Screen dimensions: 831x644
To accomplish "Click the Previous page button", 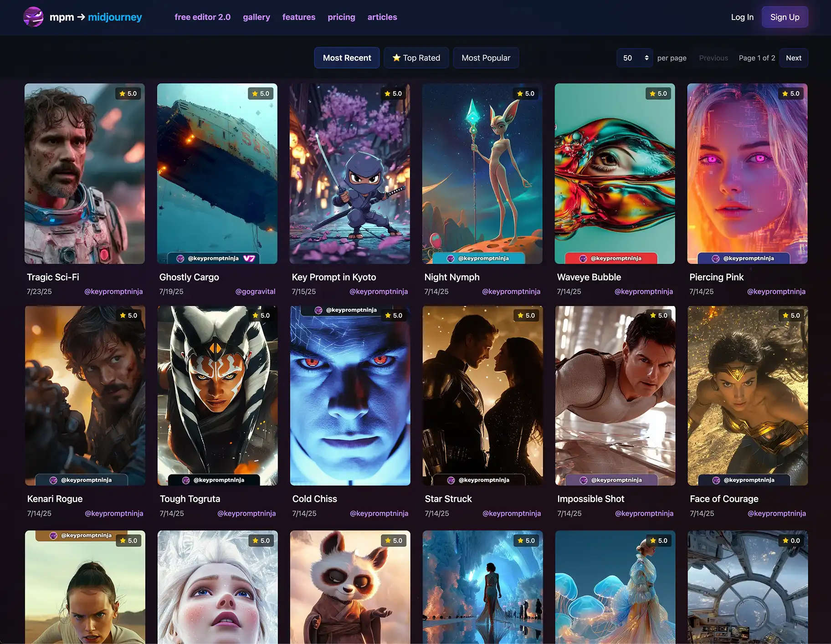I will point(713,58).
